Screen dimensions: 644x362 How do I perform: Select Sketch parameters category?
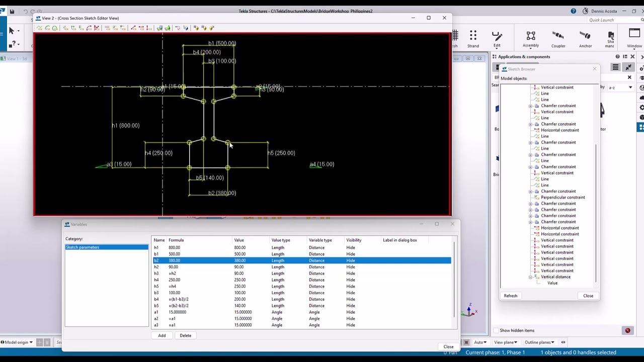click(x=107, y=247)
